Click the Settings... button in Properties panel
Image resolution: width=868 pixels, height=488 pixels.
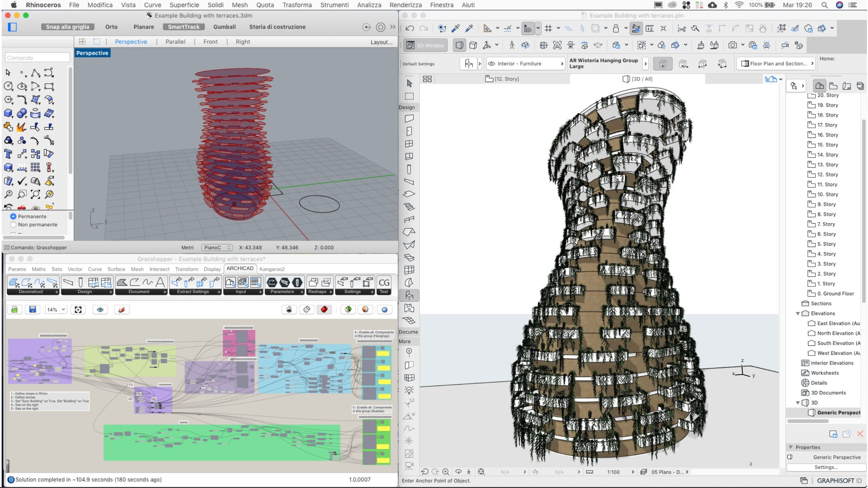click(826, 467)
